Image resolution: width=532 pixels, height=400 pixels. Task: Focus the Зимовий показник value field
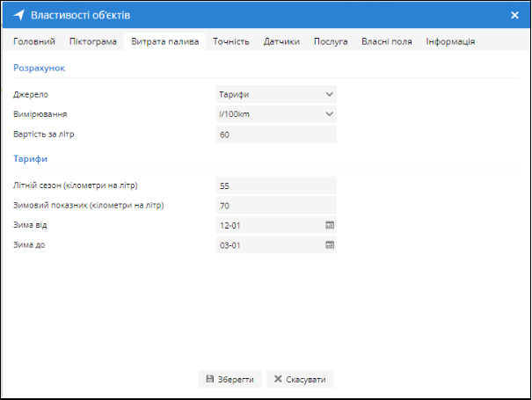pos(276,205)
